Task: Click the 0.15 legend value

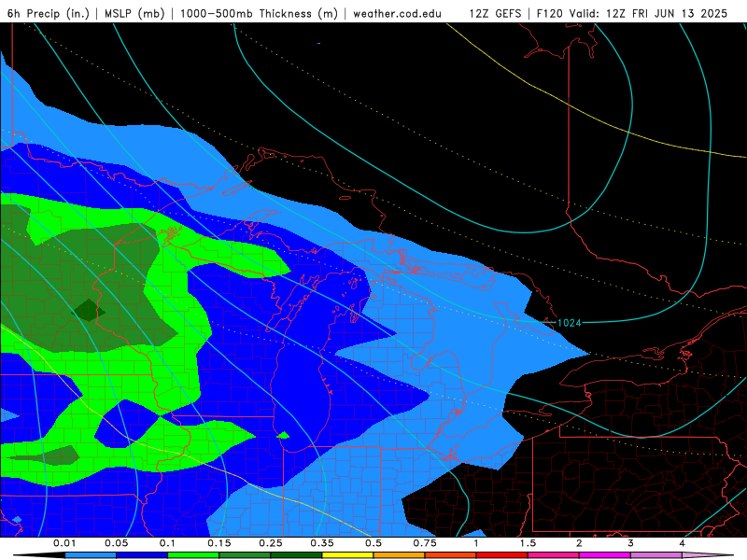Action: click(219, 543)
